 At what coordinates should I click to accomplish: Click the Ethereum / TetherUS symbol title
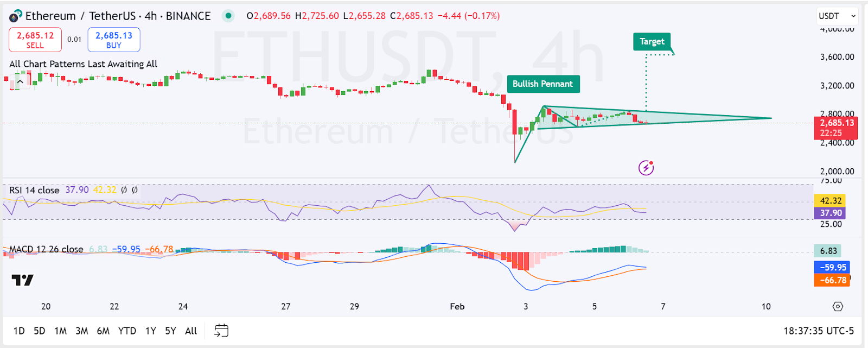118,16
